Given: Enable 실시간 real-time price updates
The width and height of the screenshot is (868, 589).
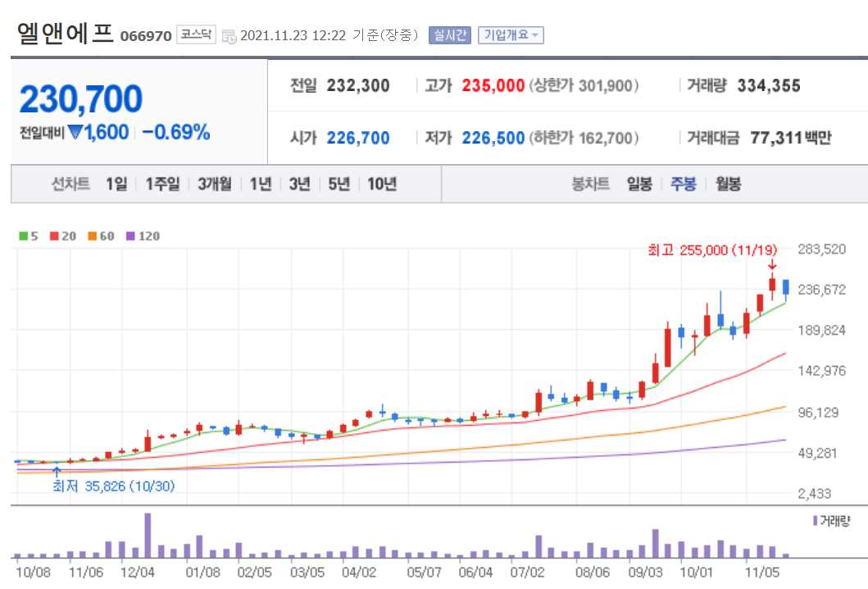Looking at the screenshot, I should click(449, 34).
